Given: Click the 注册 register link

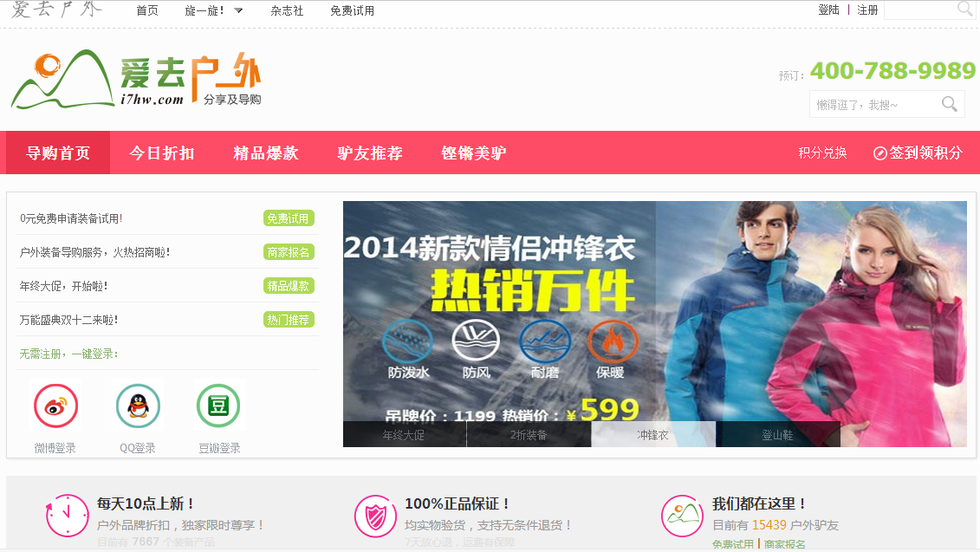Looking at the screenshot, I should [x=867, y=10].
